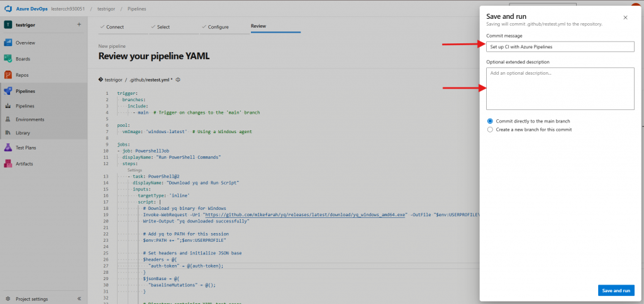Click the header search box

[x=542, y=6]
